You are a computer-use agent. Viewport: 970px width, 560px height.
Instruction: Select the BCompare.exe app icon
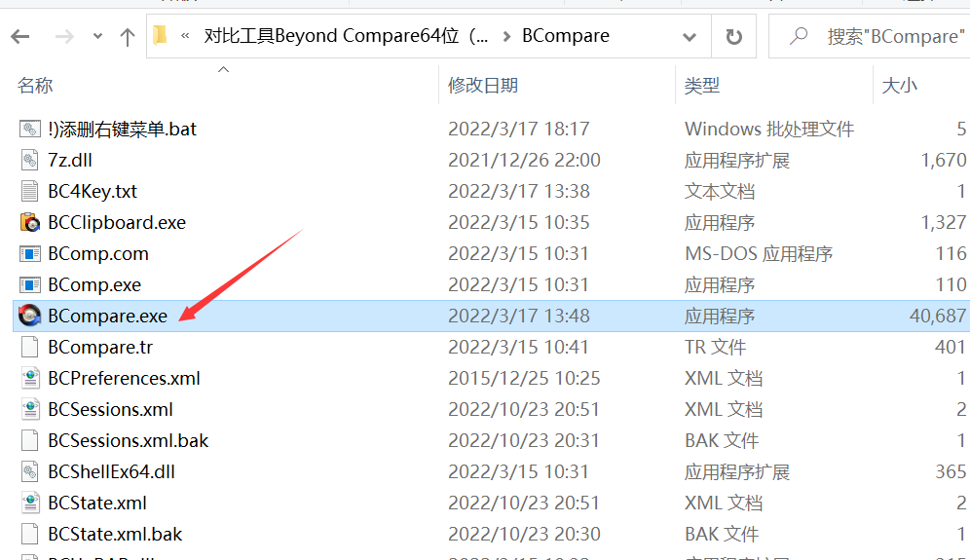point(29,316)
